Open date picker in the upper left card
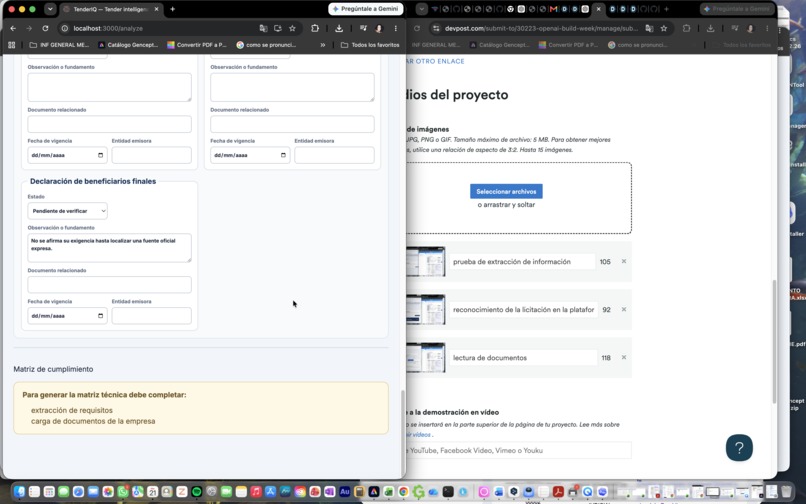Image resolution: width=806 pixels, height=504 pixels. click(100, 155)
